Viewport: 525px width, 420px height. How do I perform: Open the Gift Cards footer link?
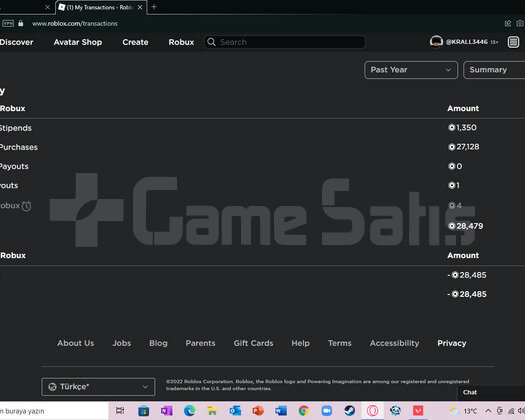253,343
